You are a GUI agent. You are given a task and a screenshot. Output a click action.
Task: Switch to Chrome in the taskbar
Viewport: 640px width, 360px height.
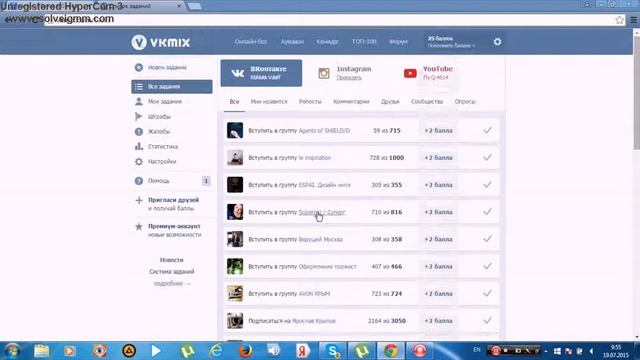[x=391, y=351]
